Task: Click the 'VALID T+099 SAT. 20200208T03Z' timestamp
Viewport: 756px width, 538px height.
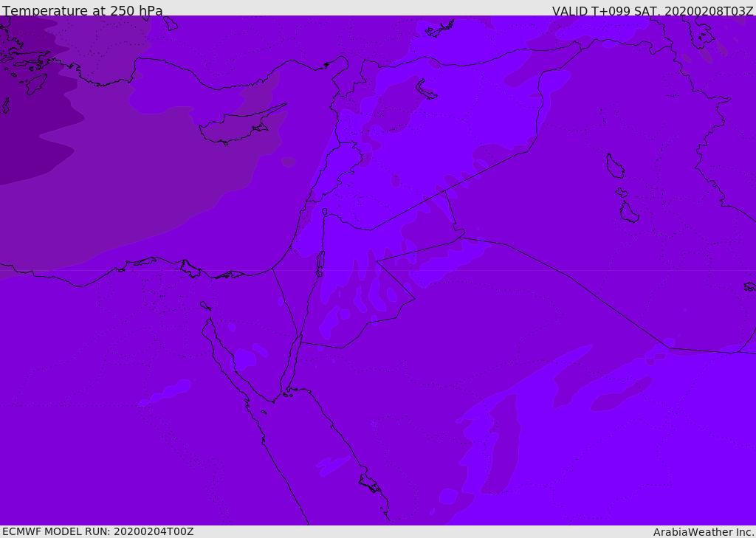Action: point(653,10)
